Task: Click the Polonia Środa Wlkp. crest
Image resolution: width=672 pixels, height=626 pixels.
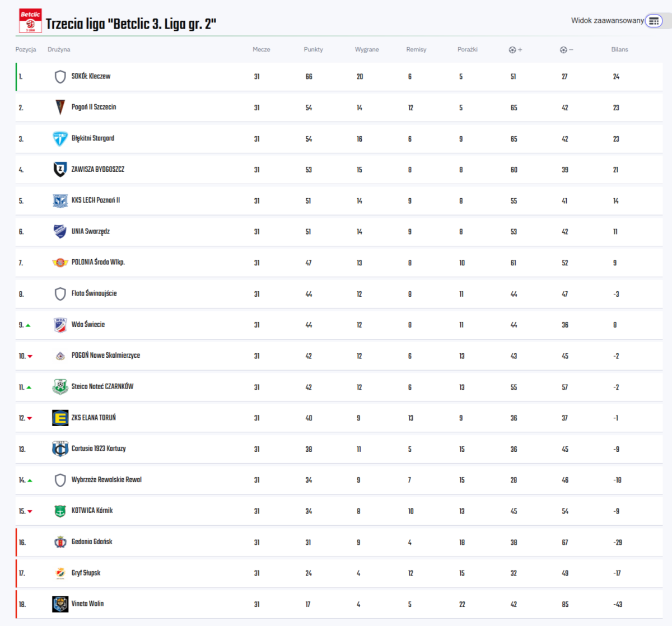Action: pos(60,263)
